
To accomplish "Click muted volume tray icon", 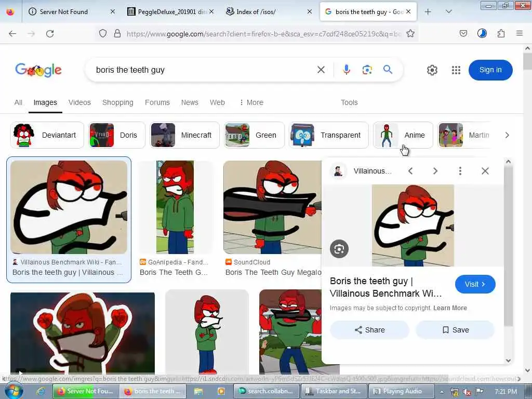I will pyautogui.click(x=467, y=392).
